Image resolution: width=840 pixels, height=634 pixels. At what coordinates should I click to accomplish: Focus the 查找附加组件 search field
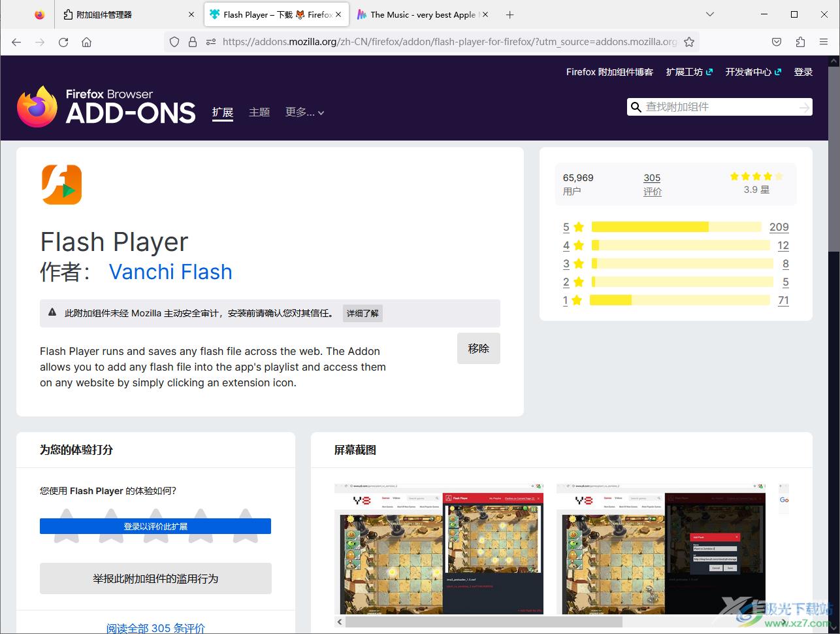(719, 107)
